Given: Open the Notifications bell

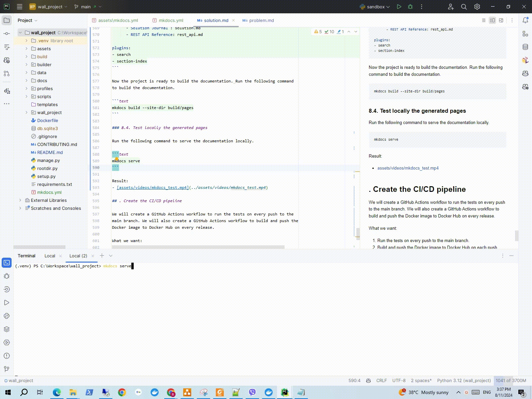Looking at the screenshot, I should tap(525, 20).
